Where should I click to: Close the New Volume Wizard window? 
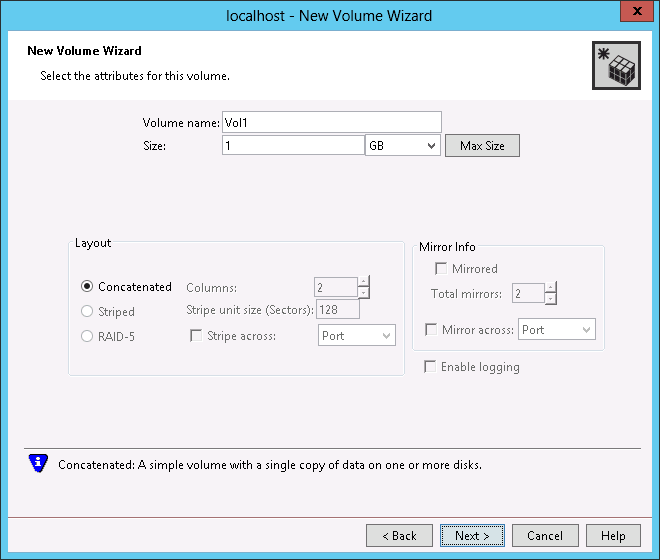click(637, 11)
